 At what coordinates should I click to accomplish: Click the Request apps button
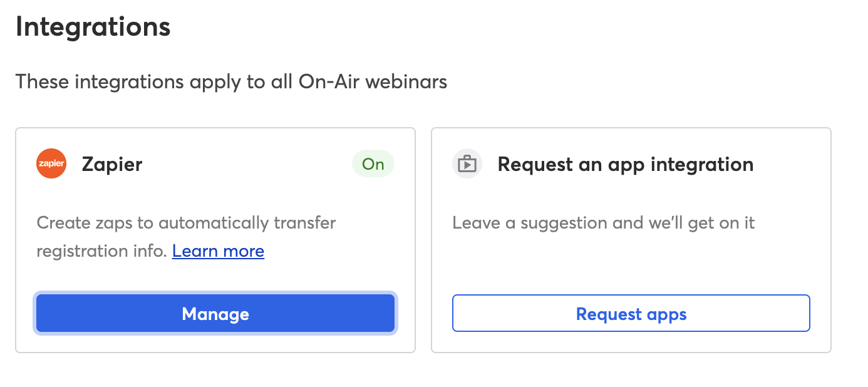point(631,314)
